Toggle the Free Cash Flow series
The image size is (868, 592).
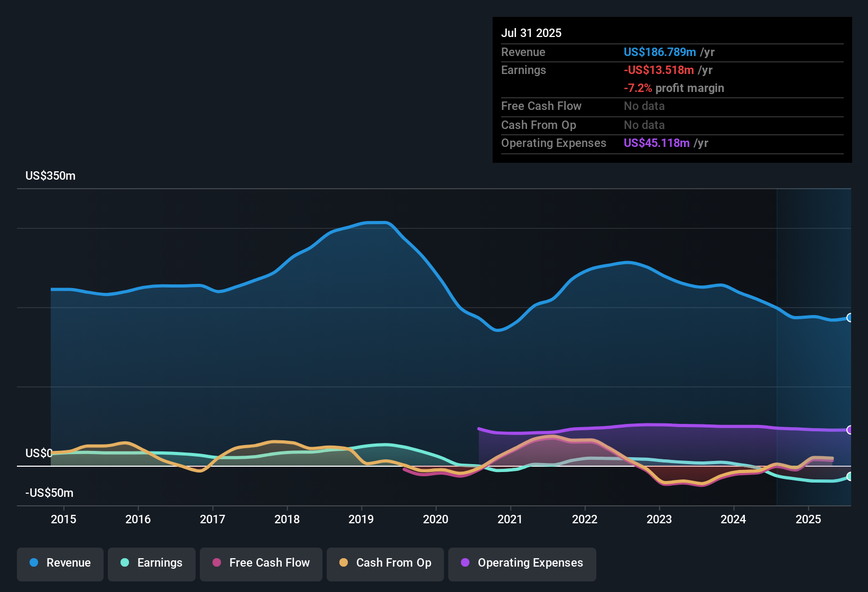(261, 563)
